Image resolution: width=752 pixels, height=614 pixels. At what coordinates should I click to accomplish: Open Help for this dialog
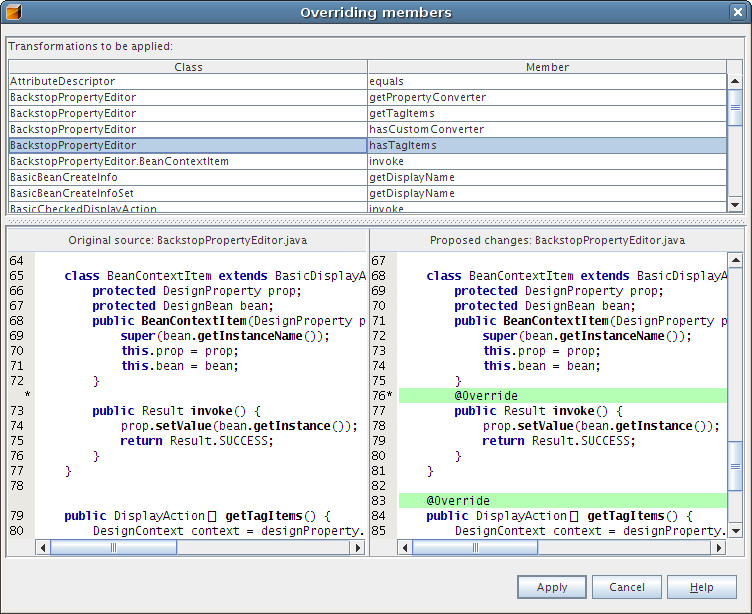(702, 587)
